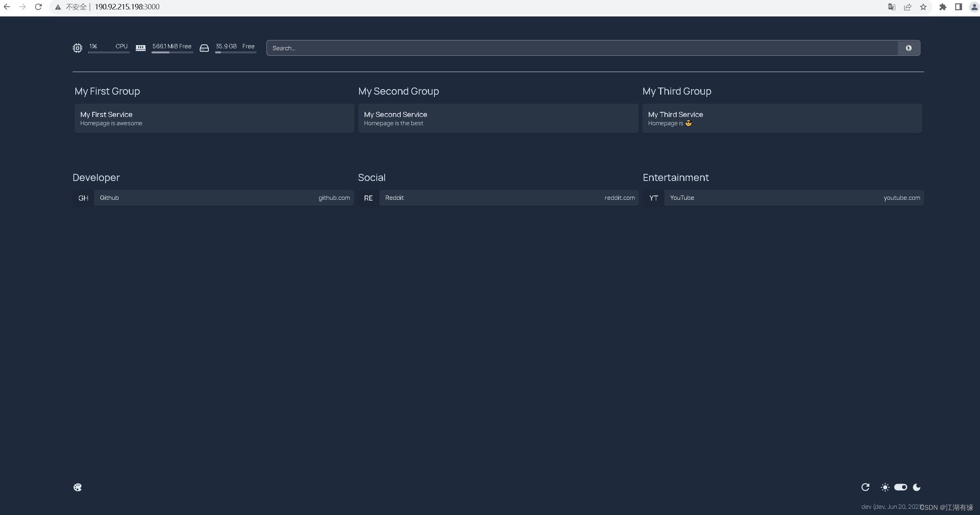Viewport: 980px width, 515px height.
Task: Click the search submit arrow button
Action: [x=908, y=48]
